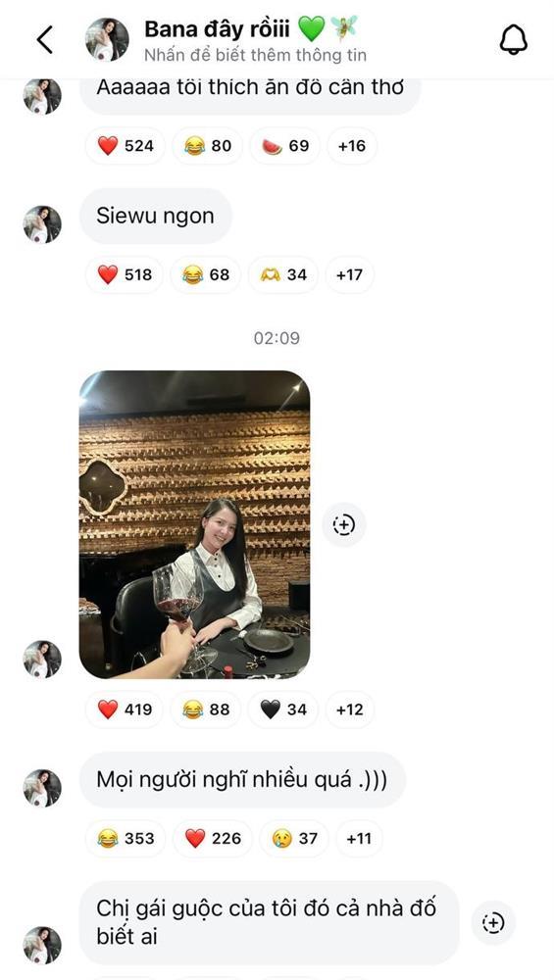The height and width of the screenshot is (980, 554).
Task: Add reaction beside "Chị gái guộc" message
Action: (x=493, y=922)
